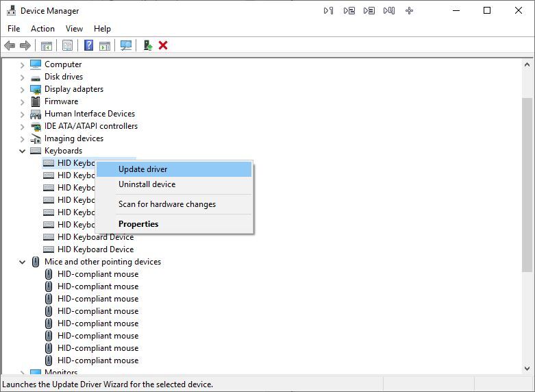Open the View menu
The image size is (535, 392).
tap(74, 29)
